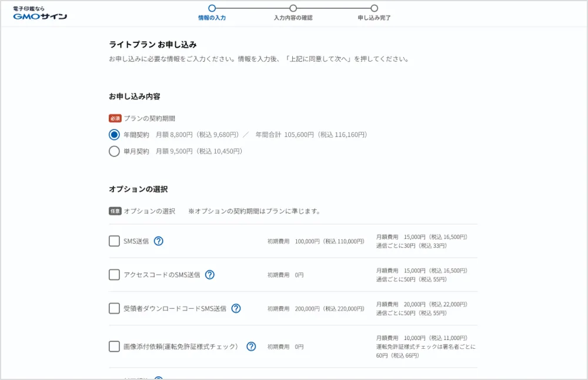Click the 情報の入力 step circle
The height and width of the screenshot is (380, 588).
point(212,9)
